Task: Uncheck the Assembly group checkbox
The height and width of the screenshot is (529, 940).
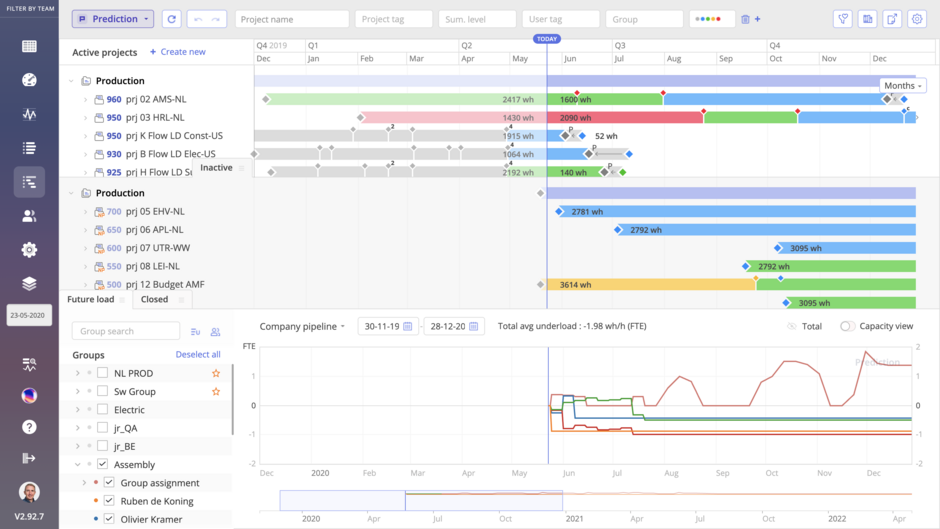Action: [103, 464]
